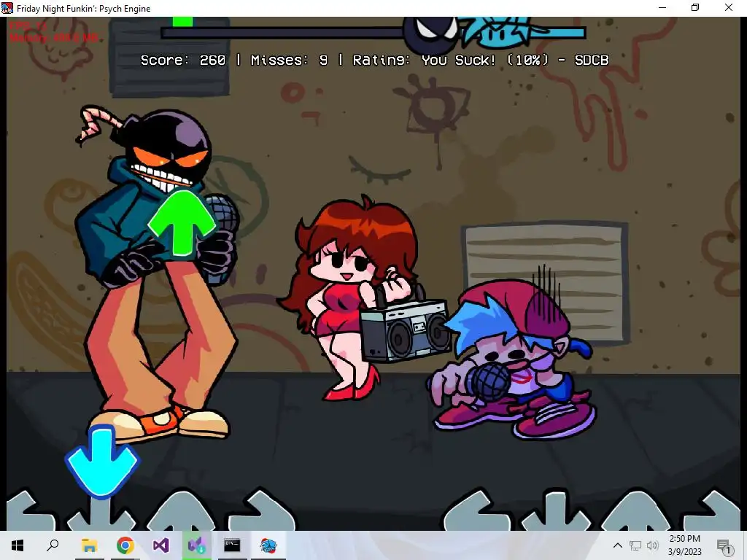The height and width of the screenshot is (560, 747).
Task: Click the game icon in title bar
Action: point(7,8)
